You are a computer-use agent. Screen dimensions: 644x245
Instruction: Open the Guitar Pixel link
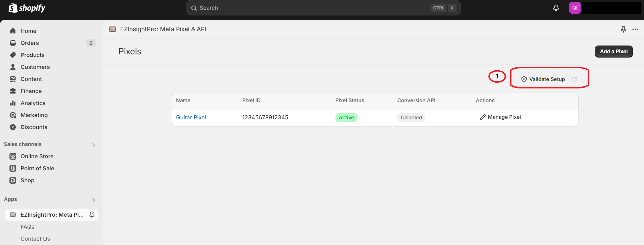[x=191, y=117]
